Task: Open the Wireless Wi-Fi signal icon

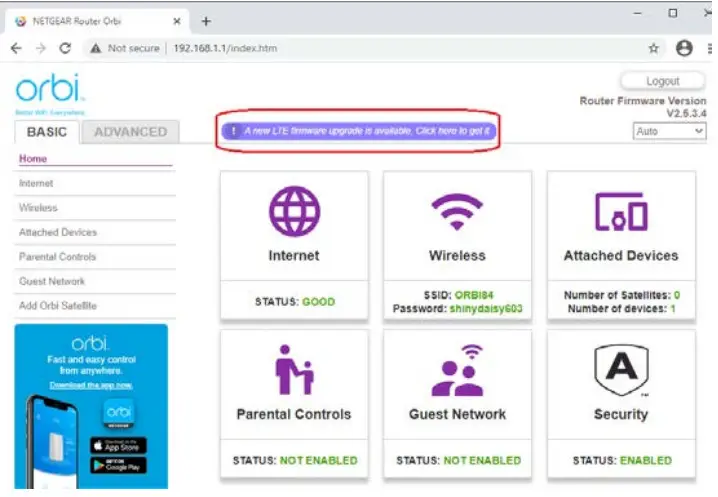Action: [x=457, y=211]
